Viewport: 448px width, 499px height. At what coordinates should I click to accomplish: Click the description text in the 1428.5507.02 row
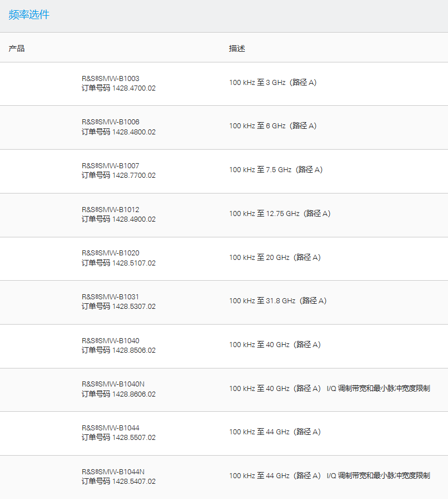(x=275, y=432)
